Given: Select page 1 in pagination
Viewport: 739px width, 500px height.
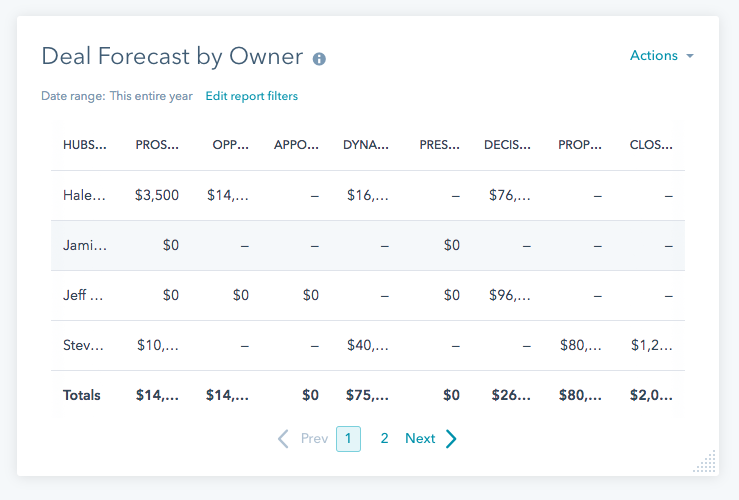Looking at the screenshot, I should click(348, 438).
